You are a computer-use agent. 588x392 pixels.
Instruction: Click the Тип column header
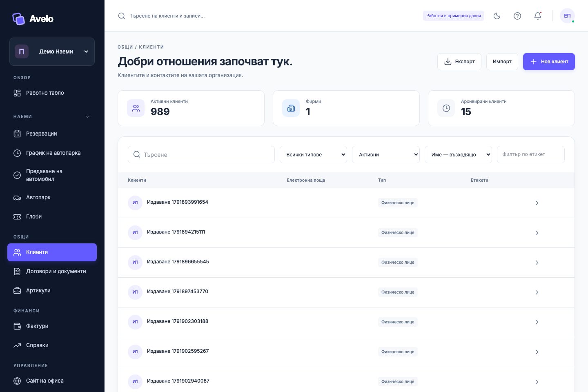coord(382,180)
